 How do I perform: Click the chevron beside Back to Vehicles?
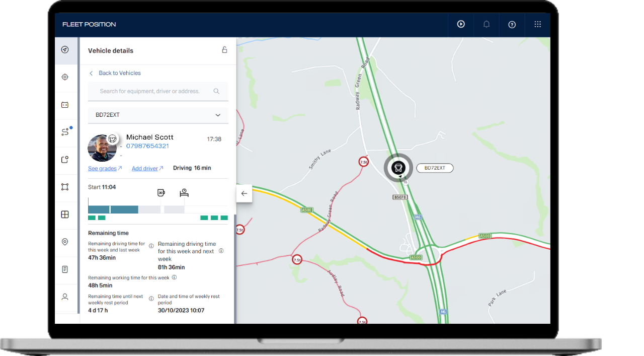tap(91, 73)
